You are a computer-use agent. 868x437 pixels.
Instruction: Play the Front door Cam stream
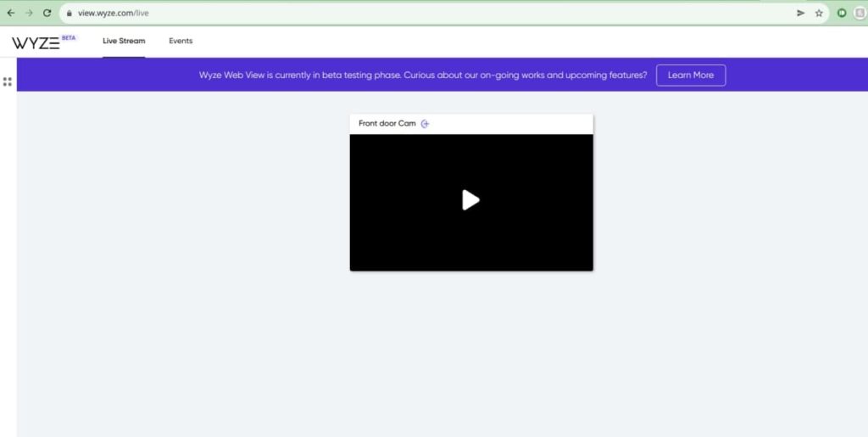click(470, 200)
